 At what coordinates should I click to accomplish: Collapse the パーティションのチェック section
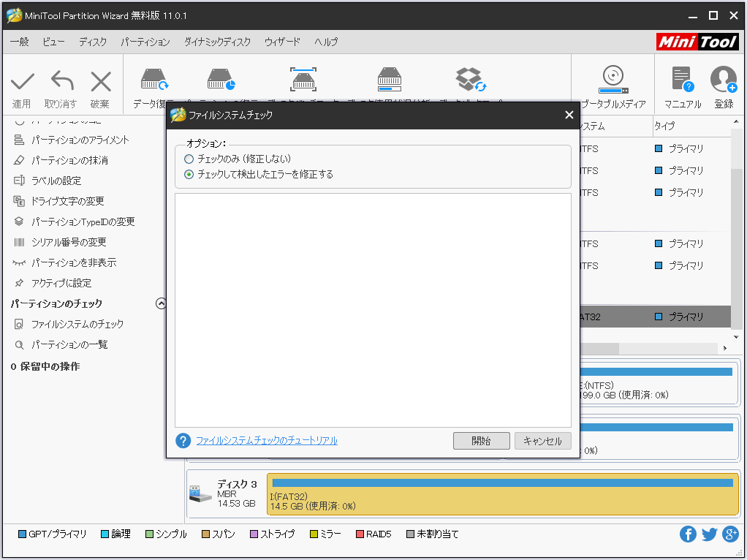click(162, 303)
